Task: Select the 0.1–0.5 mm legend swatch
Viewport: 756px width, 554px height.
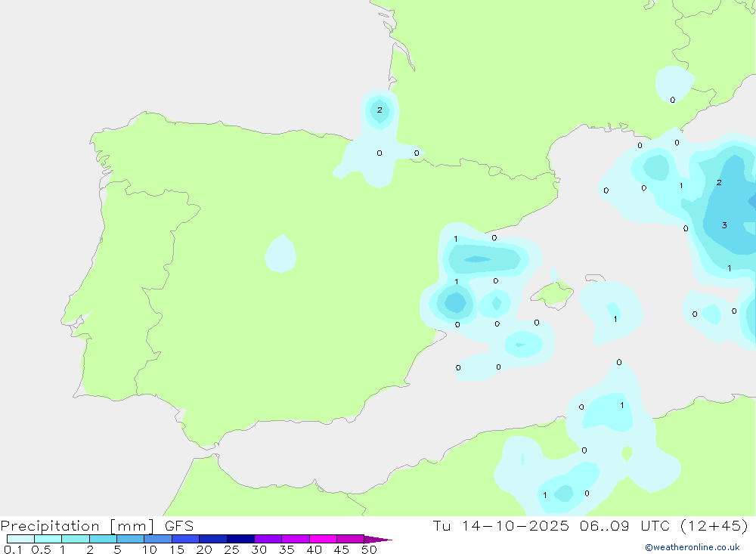Action: tap(20, 539)
